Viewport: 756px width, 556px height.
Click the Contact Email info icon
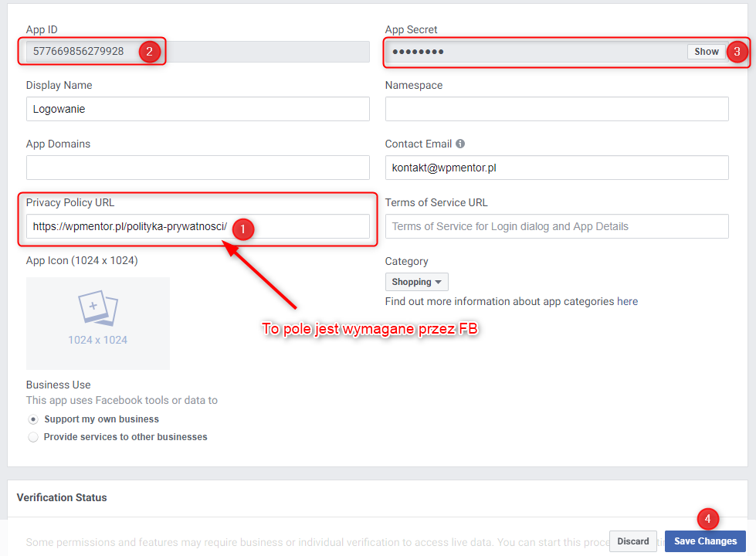pyautogui.click(x=460, y=144)
